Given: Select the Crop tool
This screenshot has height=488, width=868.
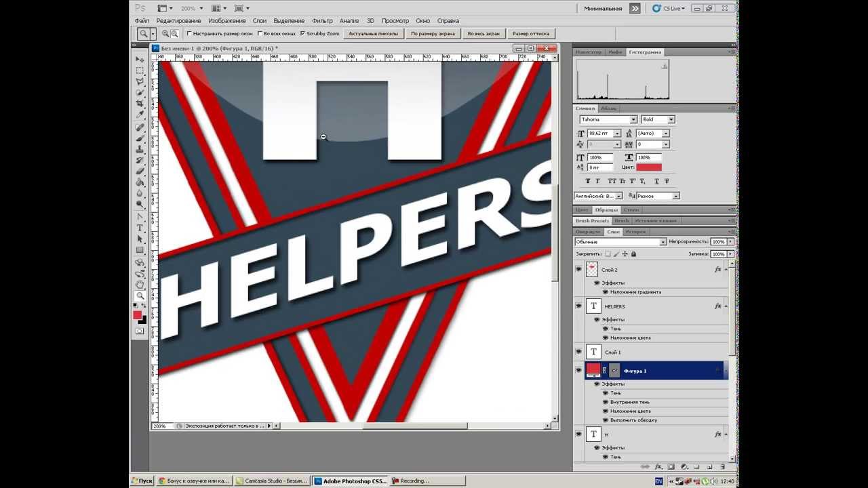Looking at the screenshot, I should (140, 104).
